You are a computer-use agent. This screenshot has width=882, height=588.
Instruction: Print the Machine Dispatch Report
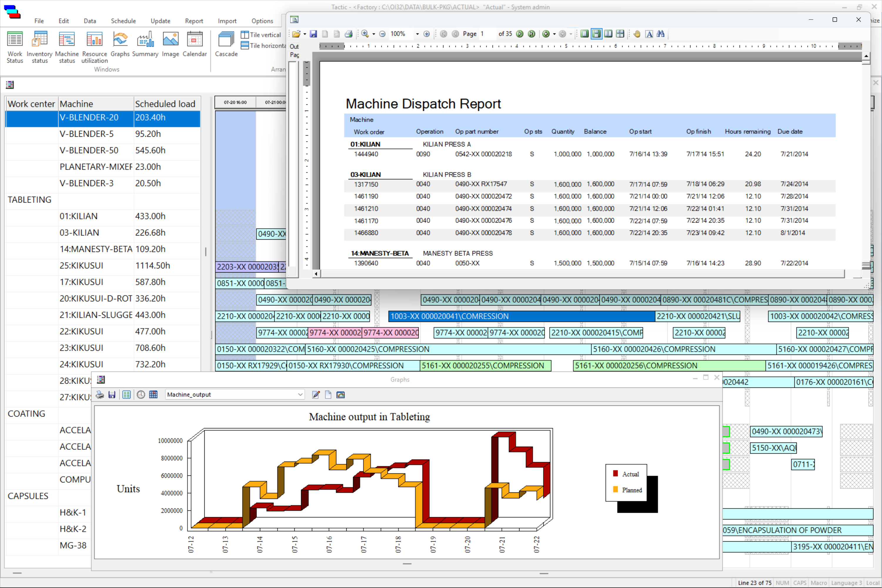click(348, 34)
